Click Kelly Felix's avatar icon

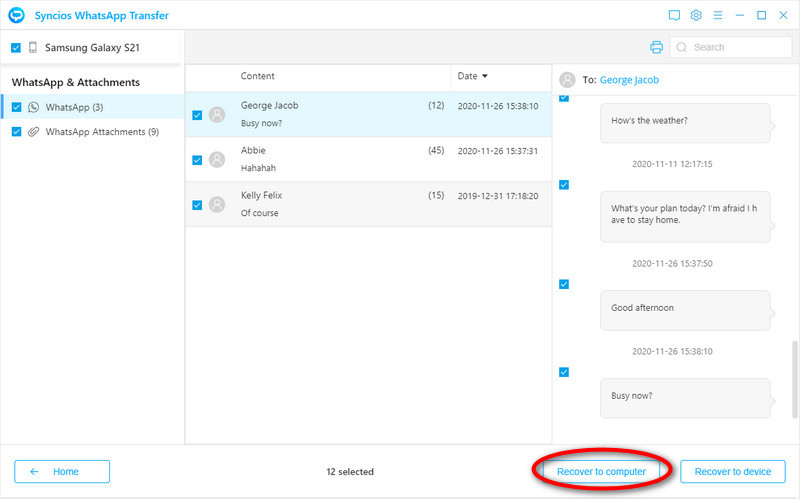click(217, 205)
